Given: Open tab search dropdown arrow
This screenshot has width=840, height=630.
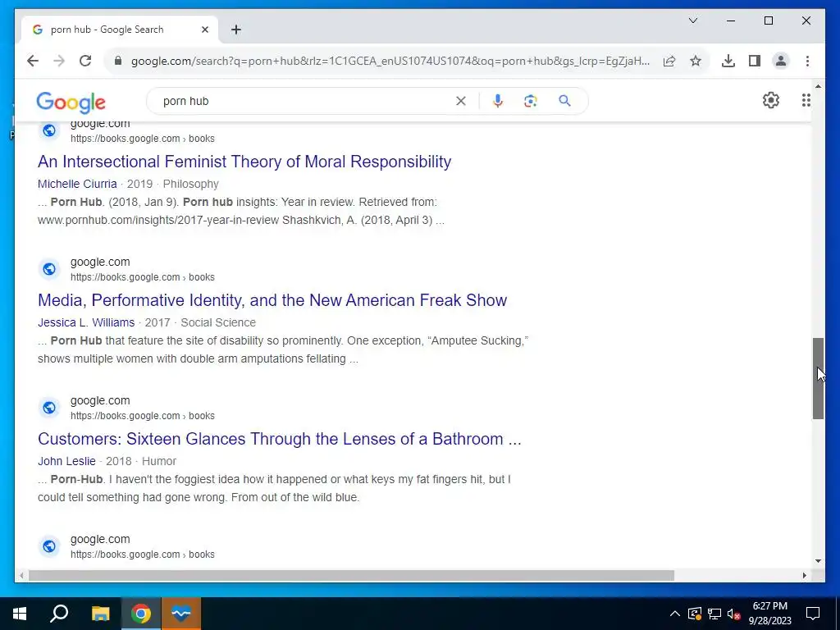Looking at the screenshot, I should (x=692, y=21).
